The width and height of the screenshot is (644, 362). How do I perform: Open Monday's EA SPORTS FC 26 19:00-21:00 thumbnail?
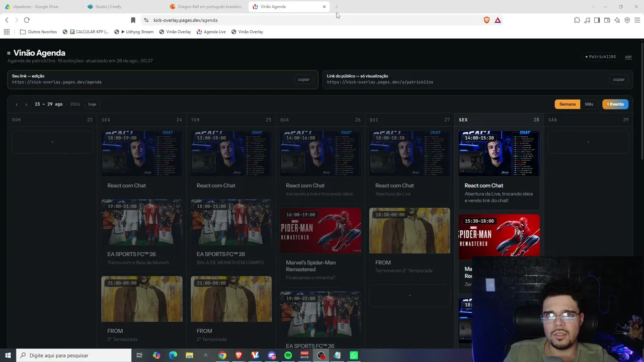pos(142,222)
